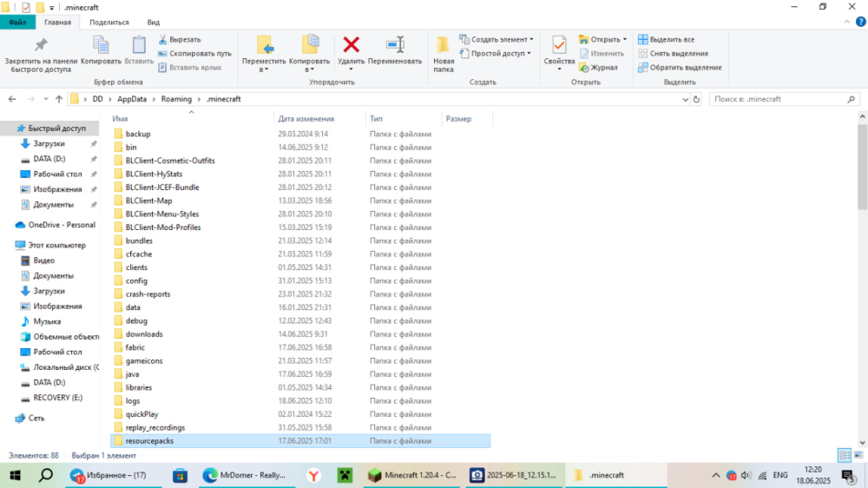868x488 pixels.
Task: Sort by Имя column header
Action: click(120, 119)
